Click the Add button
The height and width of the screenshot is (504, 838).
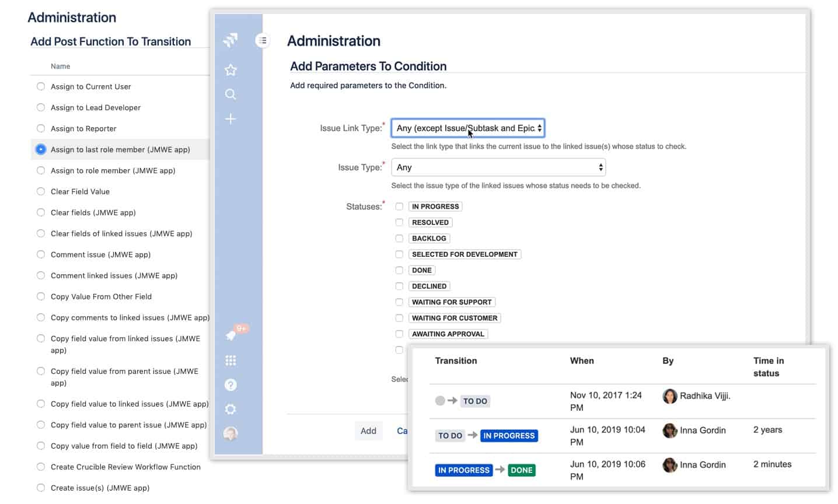pos(368,430)
